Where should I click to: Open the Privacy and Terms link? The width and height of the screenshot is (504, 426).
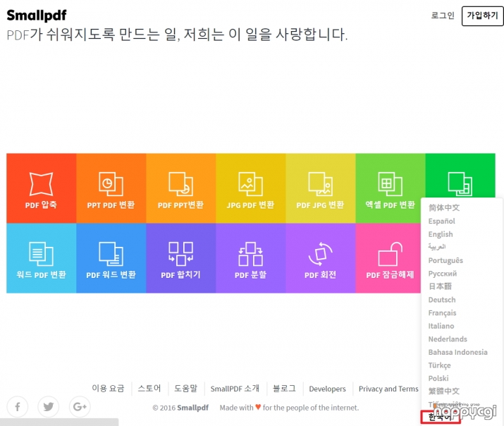click(x=388, y=389)
